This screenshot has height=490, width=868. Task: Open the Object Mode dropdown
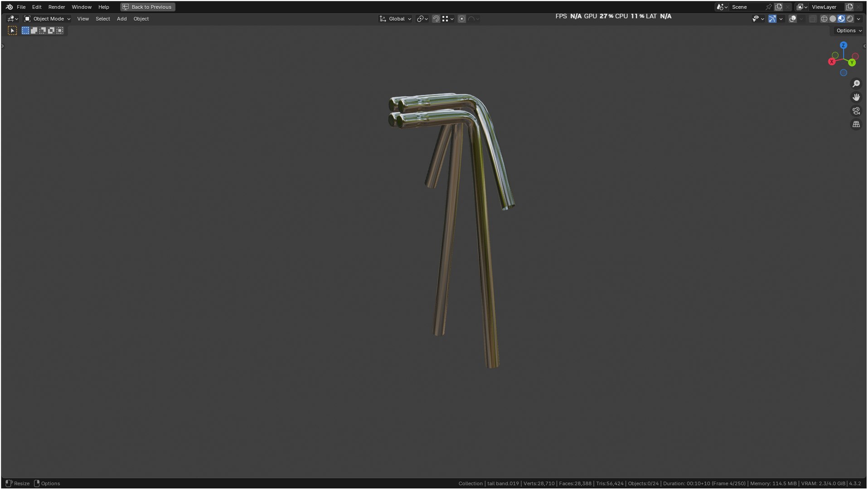pos(47,19)
